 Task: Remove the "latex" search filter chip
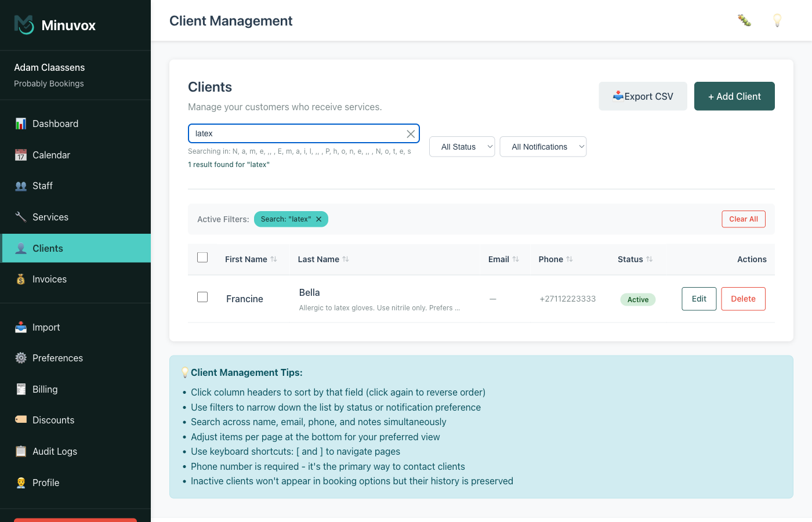tap(318, 219)
